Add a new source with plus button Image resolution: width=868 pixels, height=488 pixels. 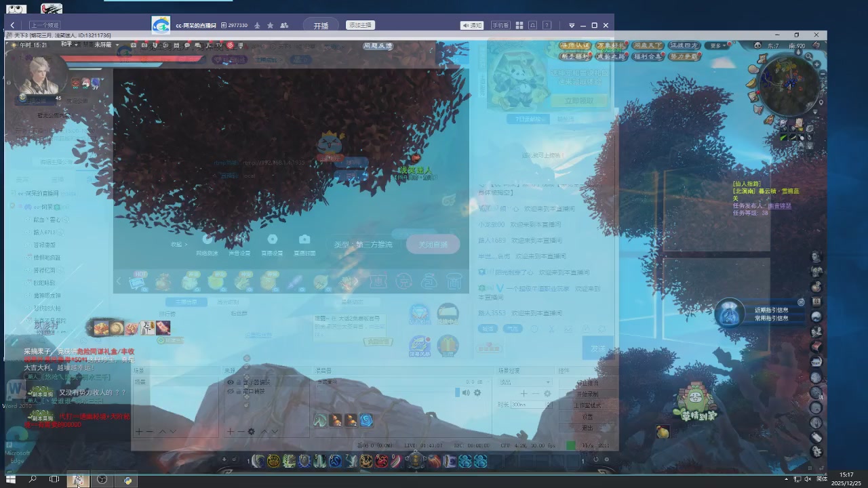click(230, 432)
